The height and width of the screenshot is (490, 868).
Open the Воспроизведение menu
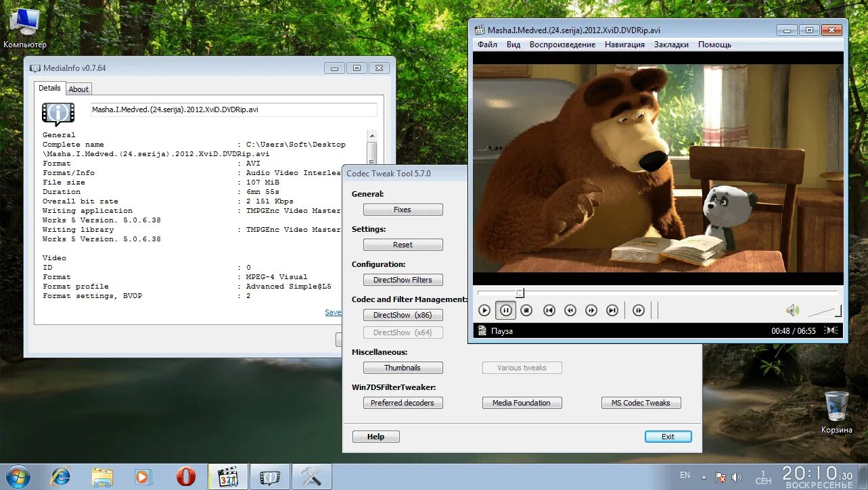(562, 45)
